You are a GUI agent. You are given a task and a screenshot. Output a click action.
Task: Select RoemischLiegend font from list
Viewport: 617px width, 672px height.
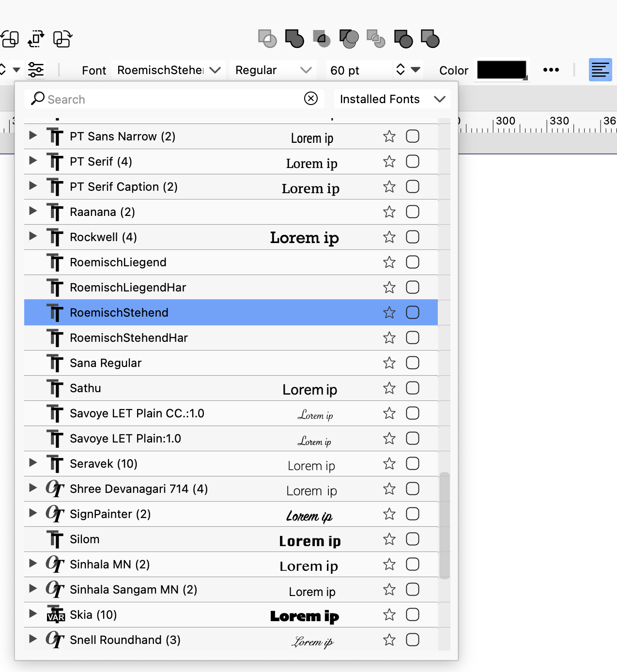(118, 262)
